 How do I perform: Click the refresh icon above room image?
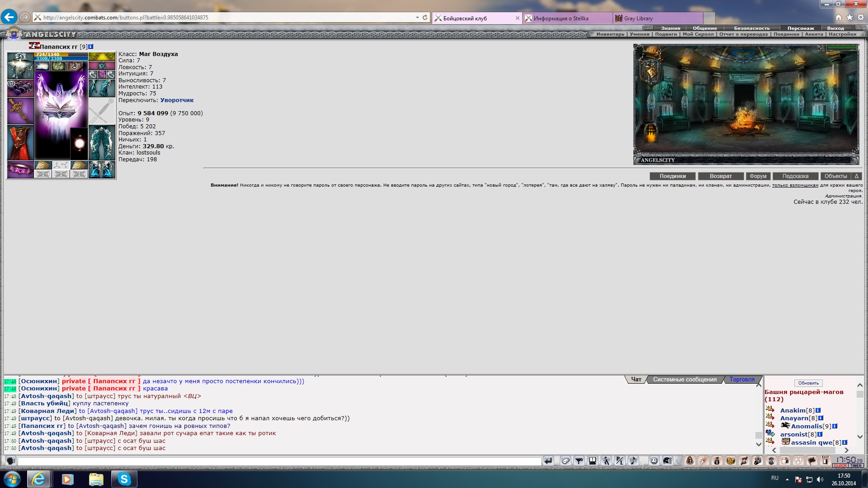[x=820, y=47]
